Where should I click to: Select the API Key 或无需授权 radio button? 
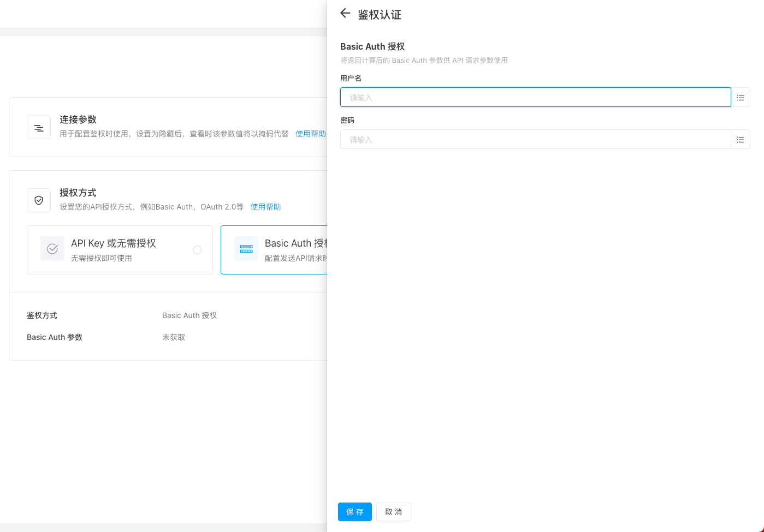coord(197,250)
